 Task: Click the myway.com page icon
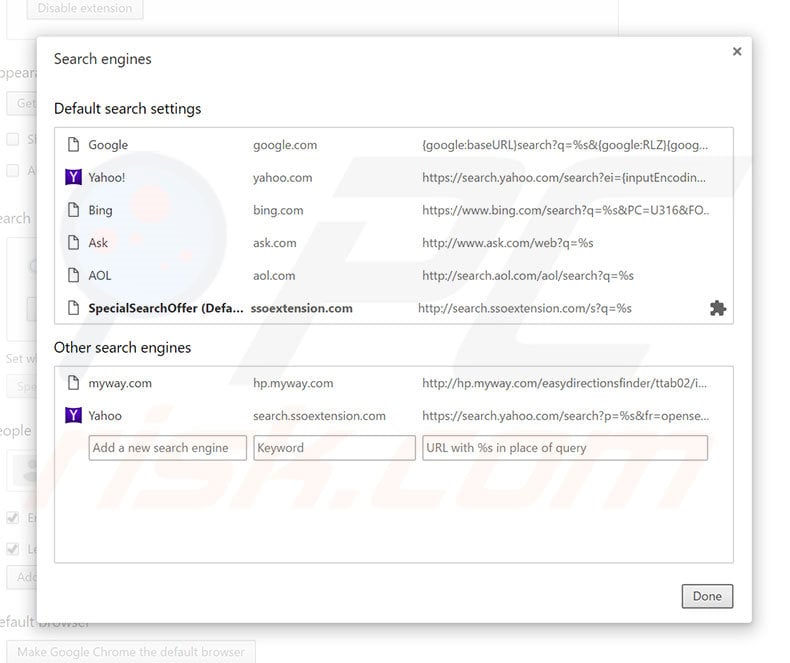pos(74,383)
